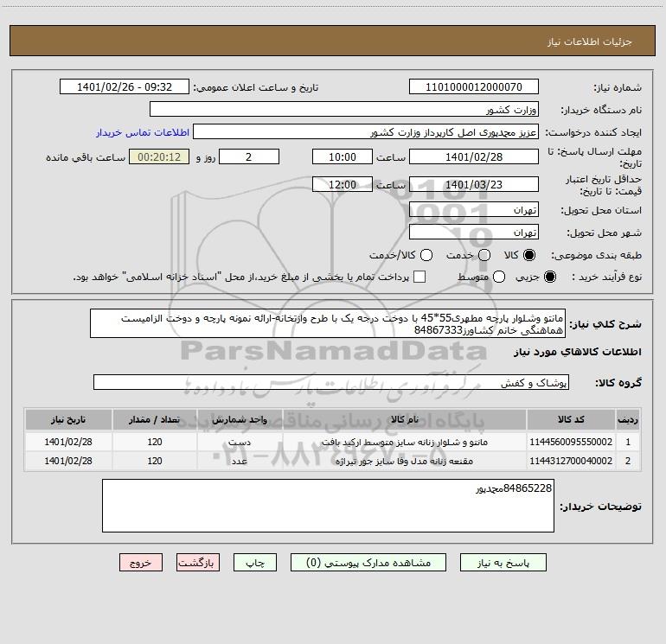Click the چاپ print button

(255, 563)
